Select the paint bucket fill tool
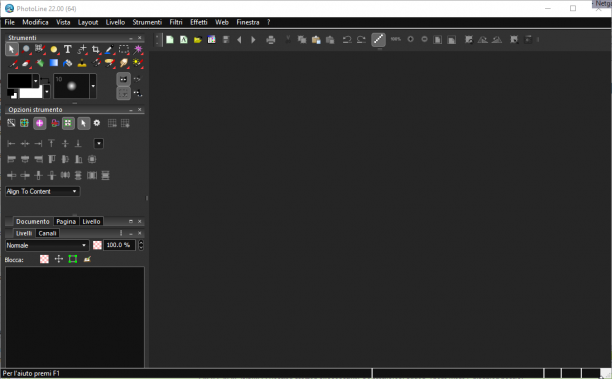The width and height of the screenshot is (612, 379). point(68,63)
